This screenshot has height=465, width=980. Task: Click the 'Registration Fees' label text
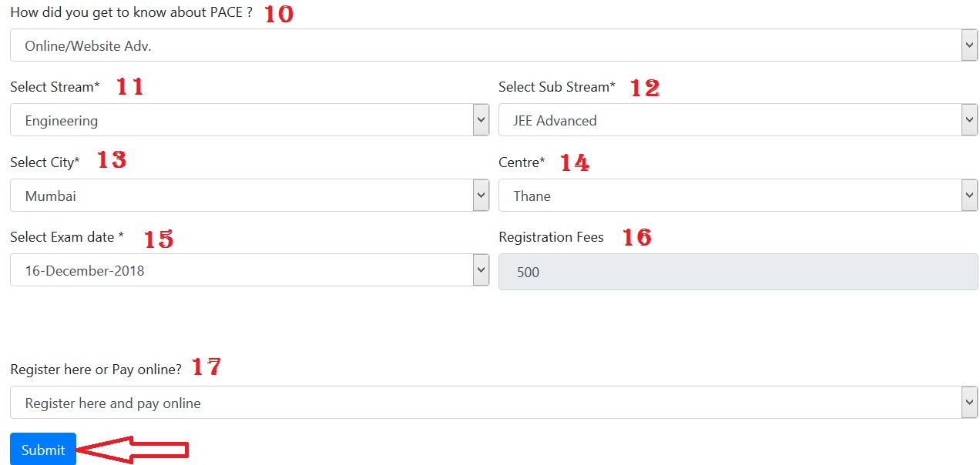[551, 237]
